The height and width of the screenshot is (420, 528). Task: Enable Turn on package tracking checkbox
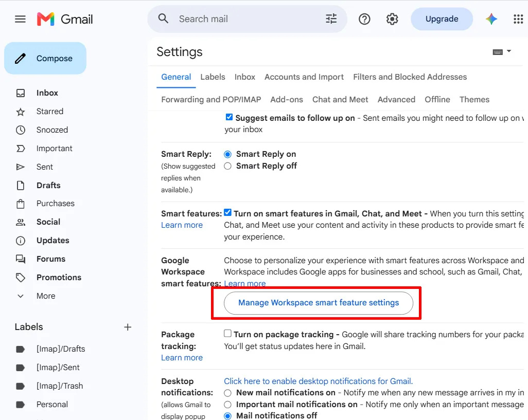[x=227, y=333]
